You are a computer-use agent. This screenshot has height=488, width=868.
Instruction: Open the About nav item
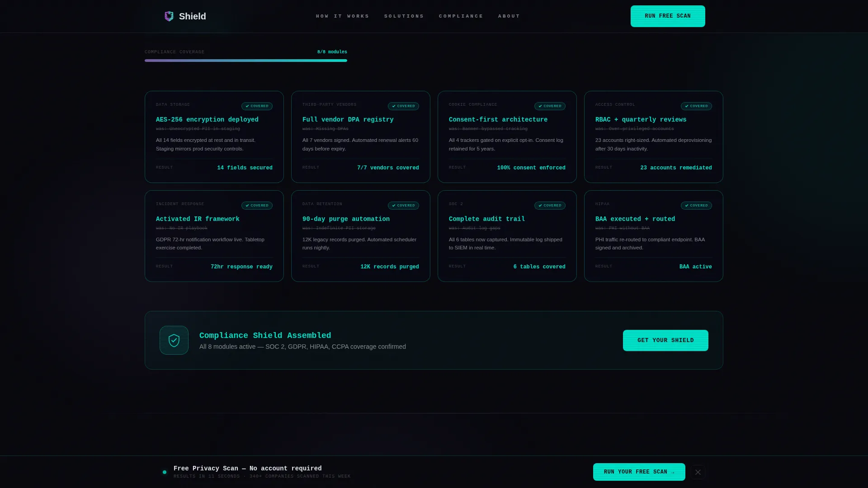(509, 16)
